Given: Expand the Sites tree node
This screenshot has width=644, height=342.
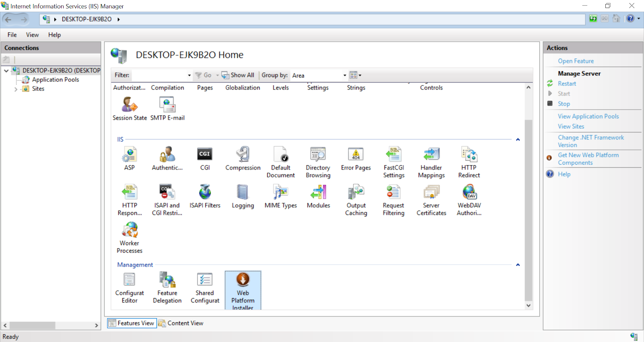Looking at the screenshot, I should coord(16,89).
